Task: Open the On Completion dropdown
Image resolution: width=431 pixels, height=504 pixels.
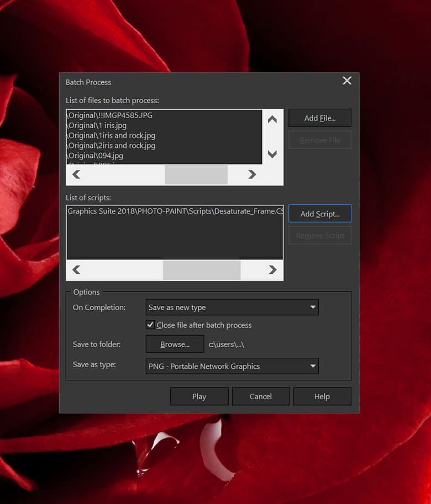Action: point(232,307)
